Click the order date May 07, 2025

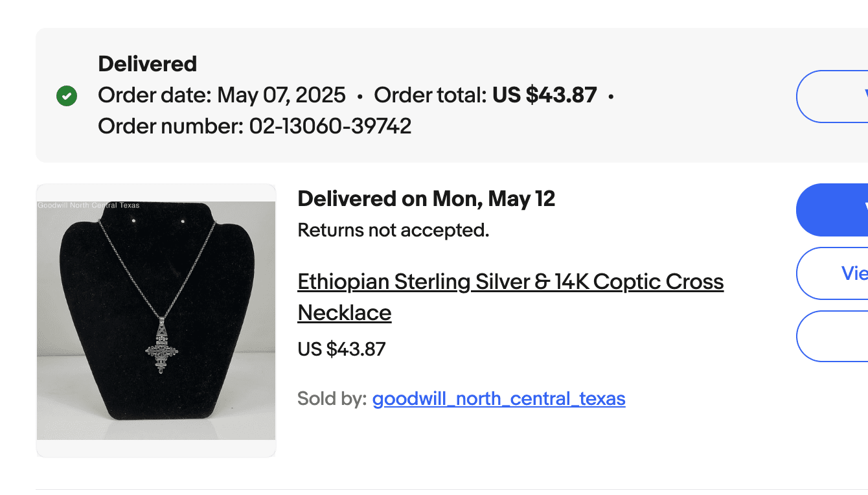coord(281,95)
